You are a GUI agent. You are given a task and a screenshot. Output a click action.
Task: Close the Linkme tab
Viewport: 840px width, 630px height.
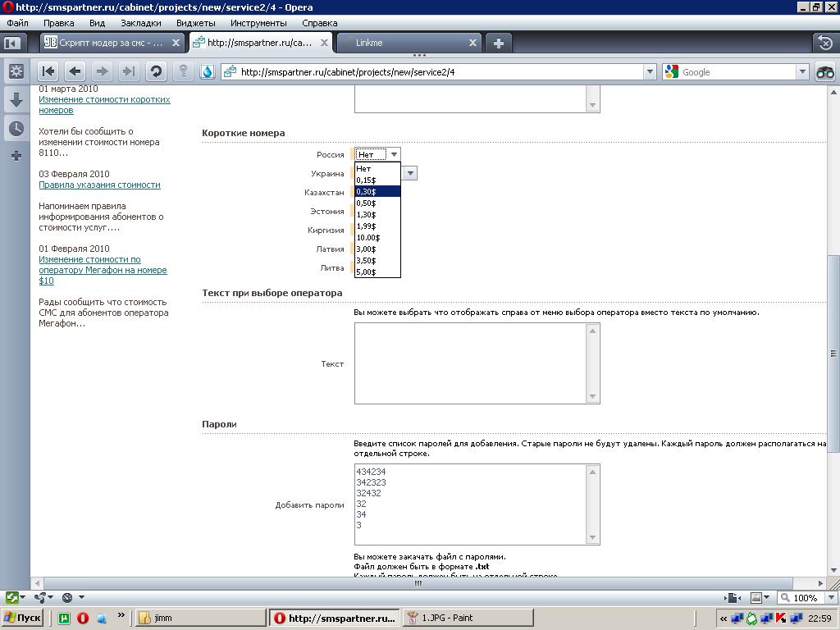[472, 43]
